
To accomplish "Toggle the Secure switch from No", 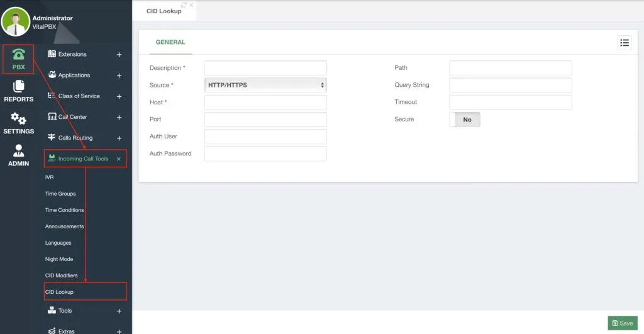I will (x=465, y=120).
